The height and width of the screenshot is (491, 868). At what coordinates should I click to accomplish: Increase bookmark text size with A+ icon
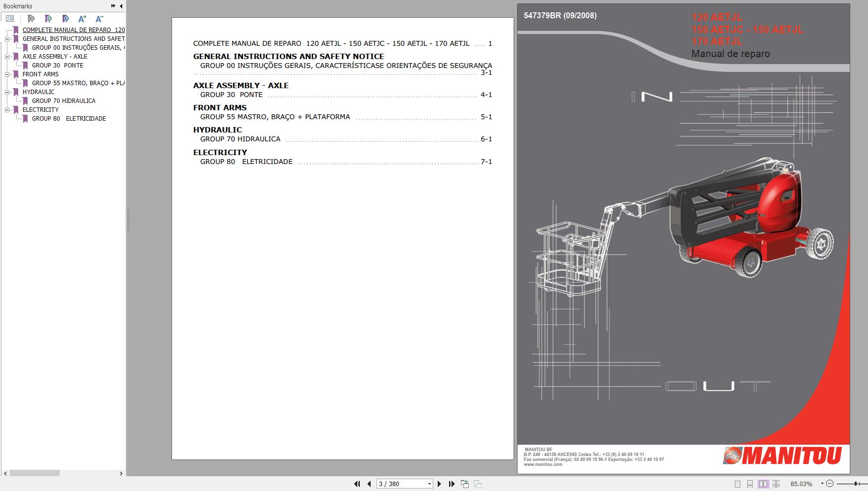(83, 19)
